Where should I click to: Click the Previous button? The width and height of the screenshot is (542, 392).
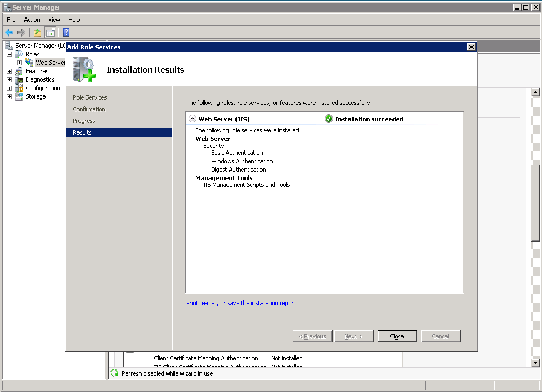312,336
